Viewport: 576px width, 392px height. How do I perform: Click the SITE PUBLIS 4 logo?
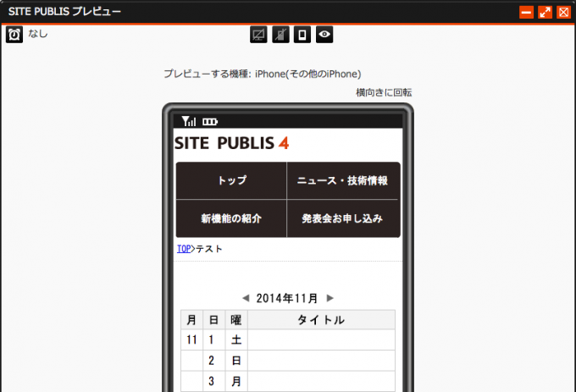(232, 143)
